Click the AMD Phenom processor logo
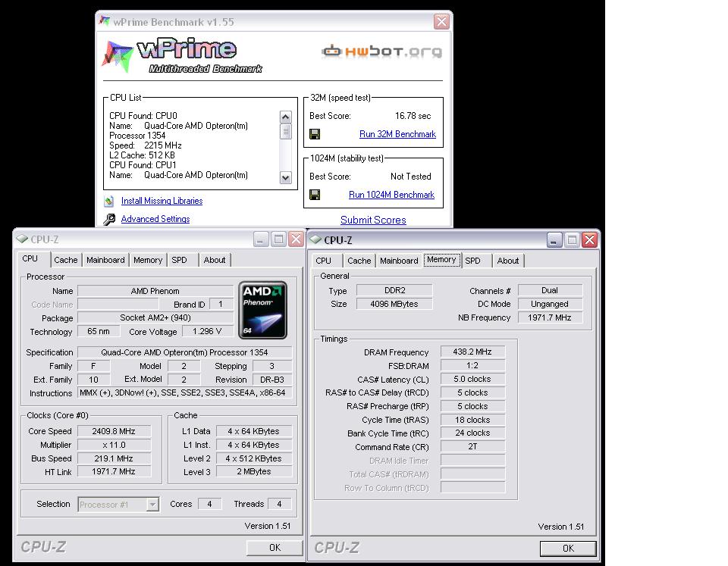Viewport: 728px width, 566px height. 262,310
